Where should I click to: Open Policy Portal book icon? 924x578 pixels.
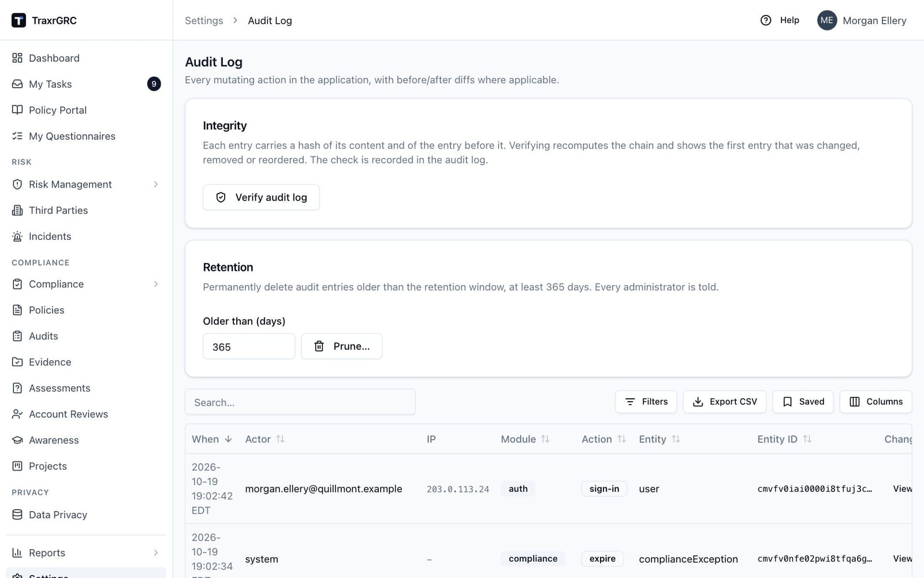pos(17,110)
